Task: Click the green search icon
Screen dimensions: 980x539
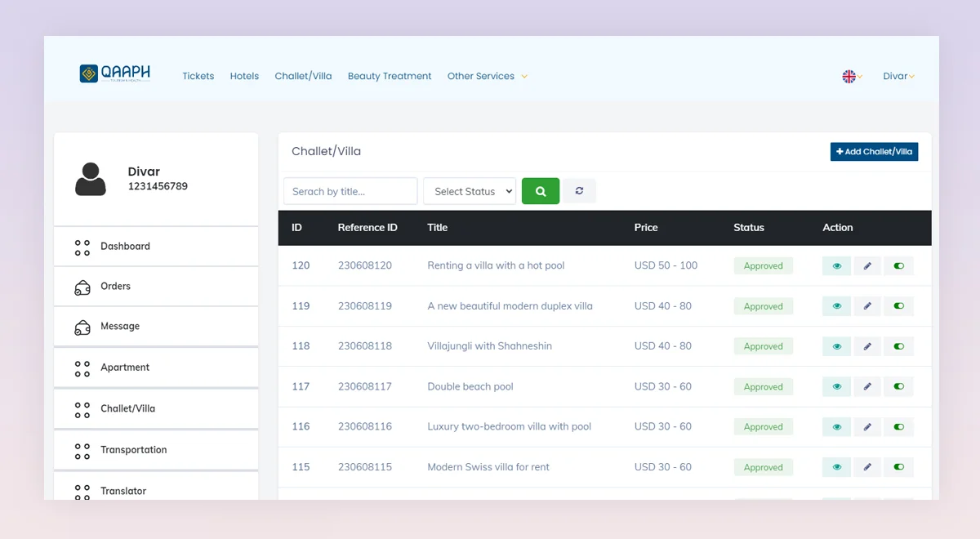Action: 540,190
